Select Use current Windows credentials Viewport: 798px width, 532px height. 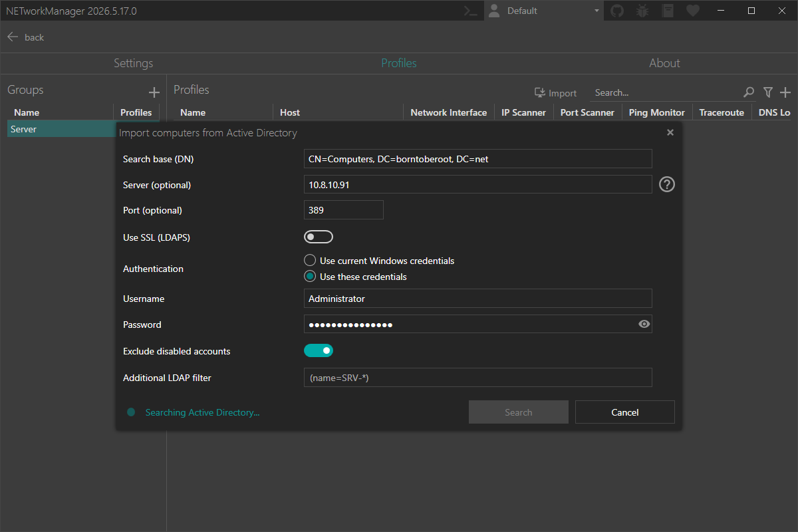click(x=379, y=261)
